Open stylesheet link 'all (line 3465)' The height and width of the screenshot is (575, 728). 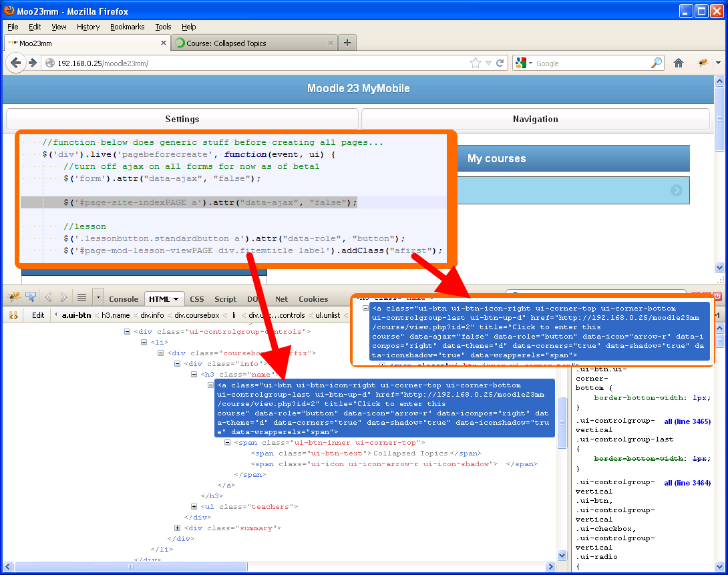(x=687, y=421)
